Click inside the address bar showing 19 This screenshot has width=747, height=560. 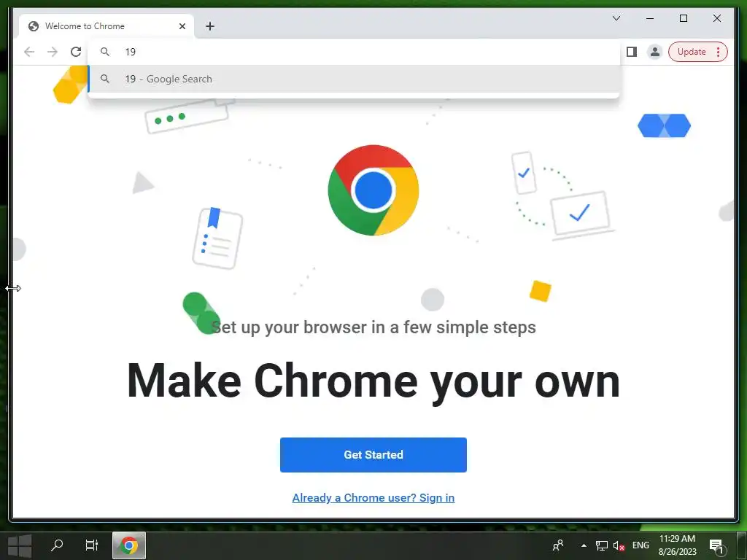point(354,52)
